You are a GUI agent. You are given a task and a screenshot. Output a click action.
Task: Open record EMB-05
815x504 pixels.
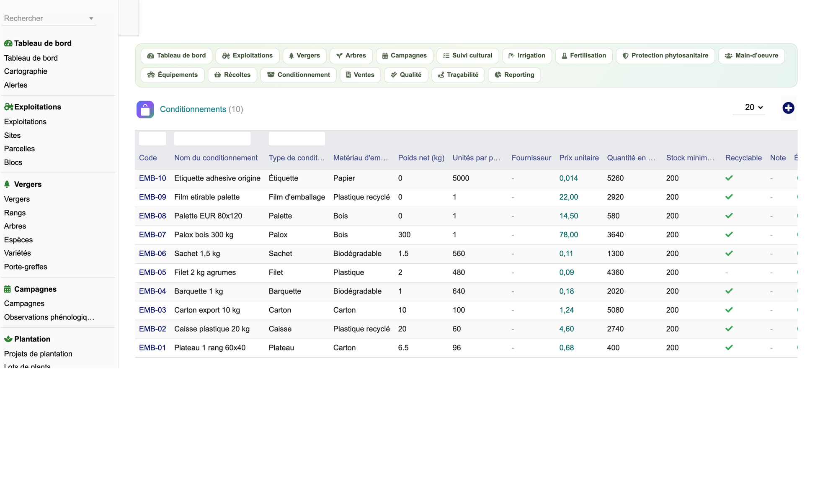(x=152, y=273)
